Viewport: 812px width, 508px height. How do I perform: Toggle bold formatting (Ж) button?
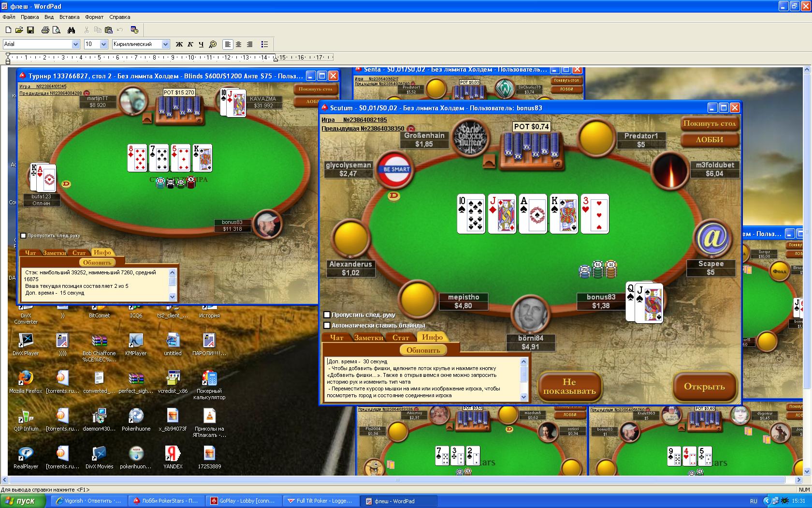[179, 44]
